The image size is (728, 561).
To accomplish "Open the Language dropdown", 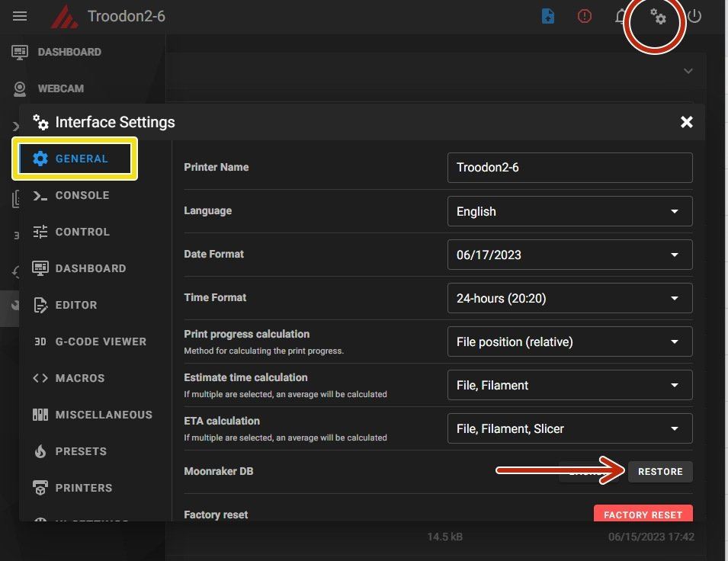I will tap(569, 211).
